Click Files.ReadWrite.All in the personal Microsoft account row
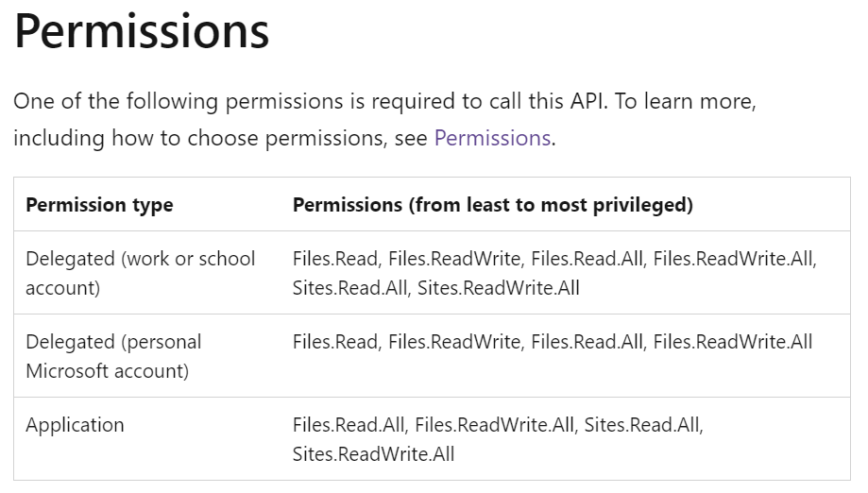 point(733,342)
